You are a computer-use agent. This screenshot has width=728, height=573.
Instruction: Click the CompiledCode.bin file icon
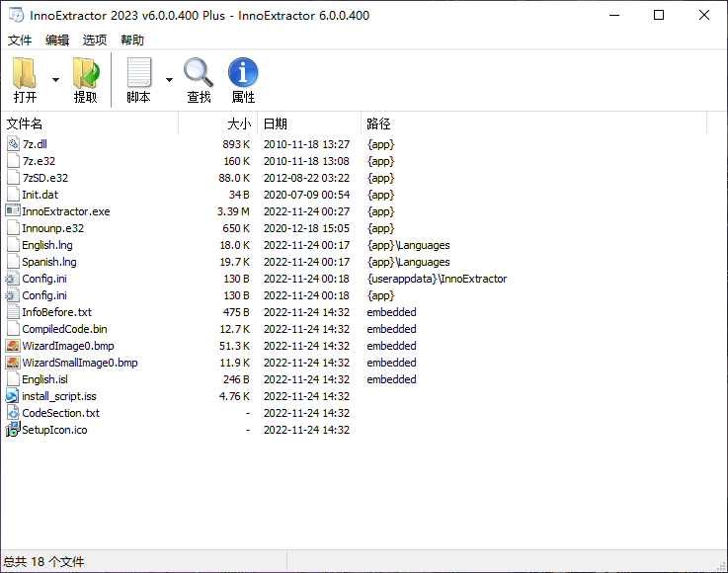[x=13, y=329]
